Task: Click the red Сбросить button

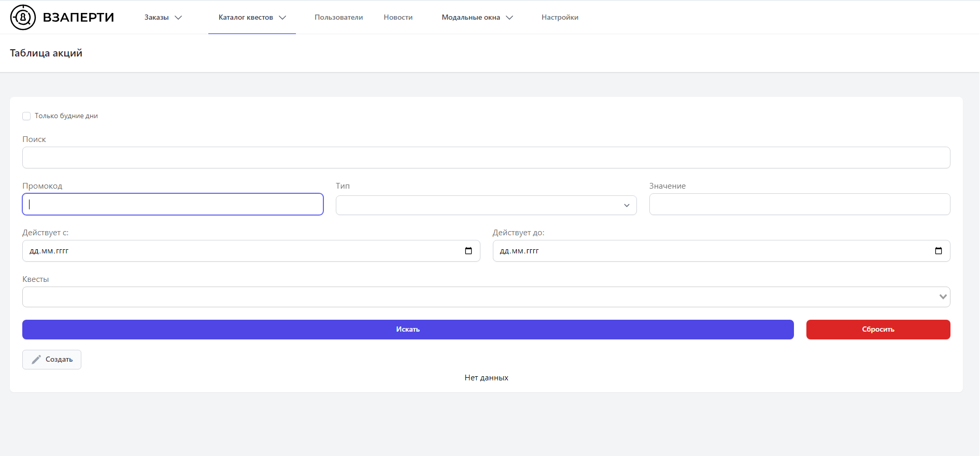Action: click(878, 330)
